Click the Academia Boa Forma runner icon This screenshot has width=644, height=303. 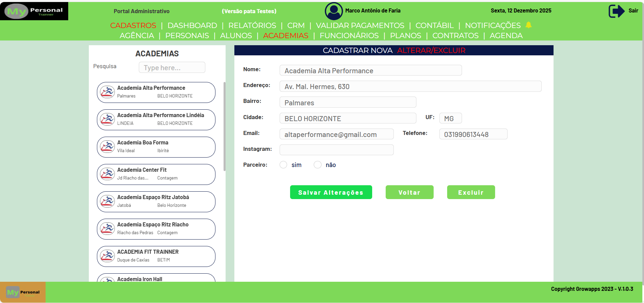107,147
